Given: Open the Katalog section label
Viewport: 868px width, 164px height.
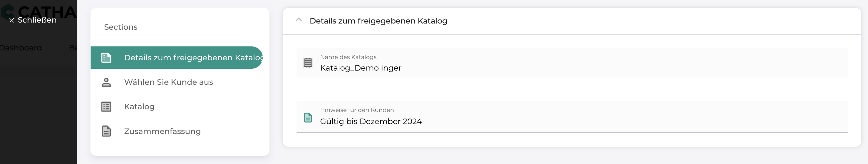Looking at the screenshot, I should pos(139,107).
